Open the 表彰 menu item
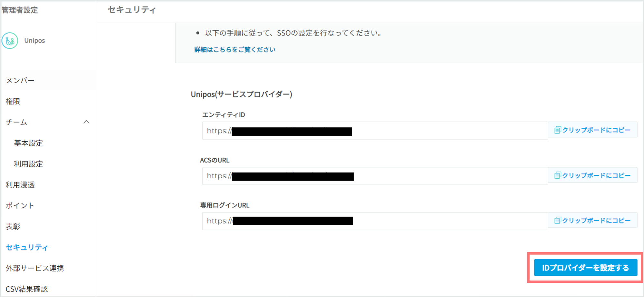 [x=13, y=226]
